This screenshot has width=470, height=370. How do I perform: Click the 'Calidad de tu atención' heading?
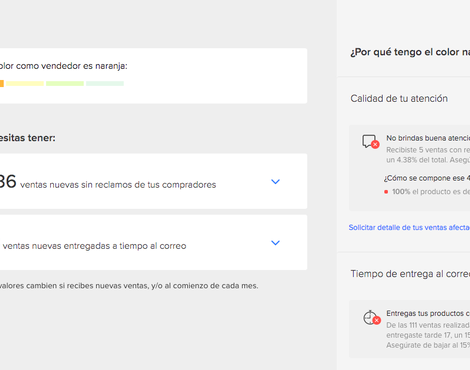point(399,99)
